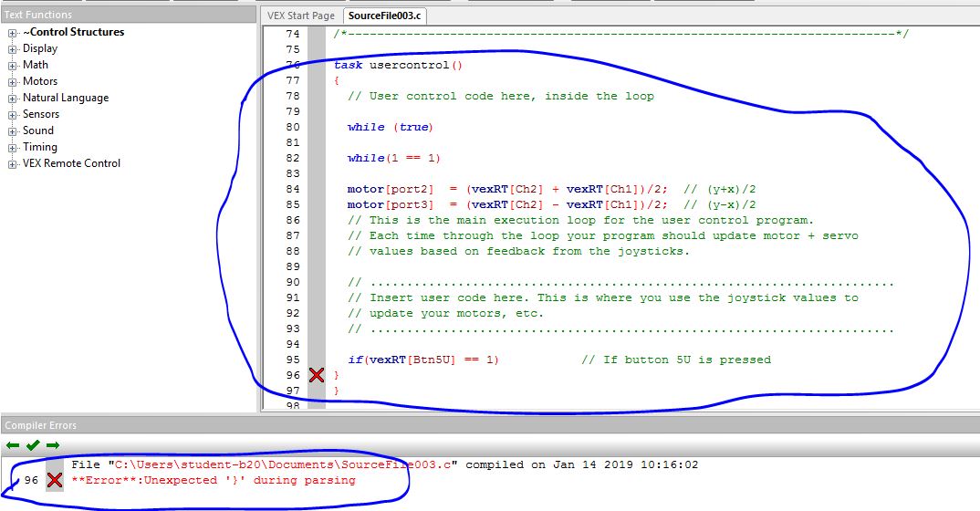Viewport: 980px width, 511px height.
Task: Select the Display category label
Action: [40, 48]
